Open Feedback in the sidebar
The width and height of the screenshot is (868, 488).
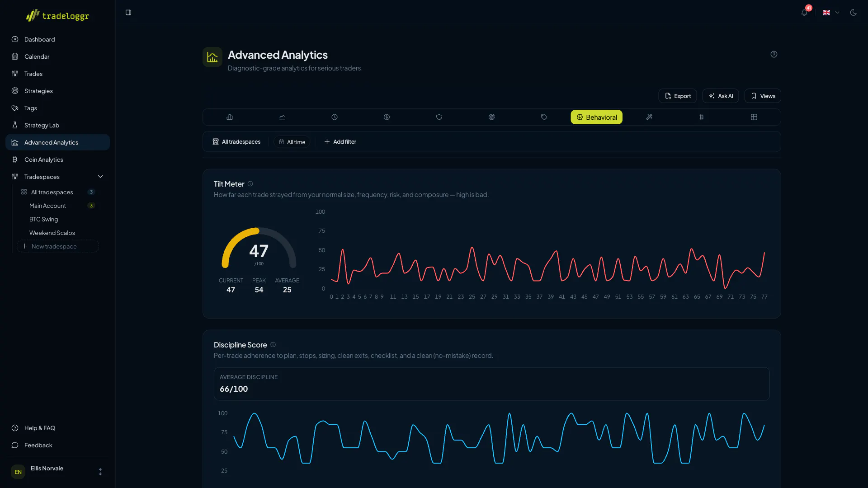point(57,445)
